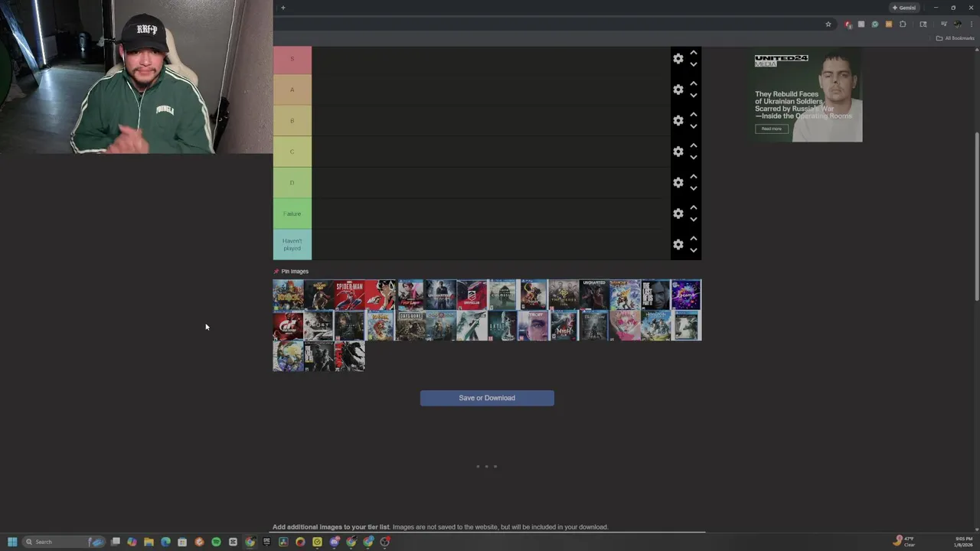Open the Grammarly extension icon
Image resolution: width=980 pixels, height=551 pixels.
point(875,24)
